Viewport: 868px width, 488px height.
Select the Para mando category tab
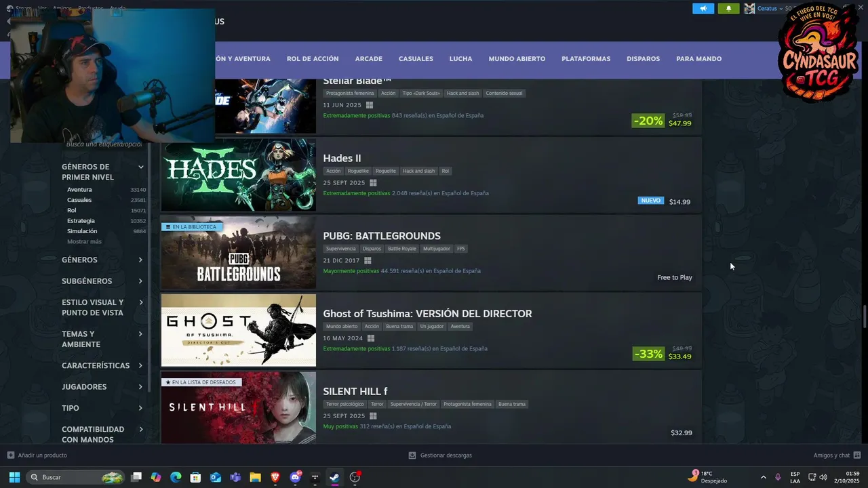point(698,59)
